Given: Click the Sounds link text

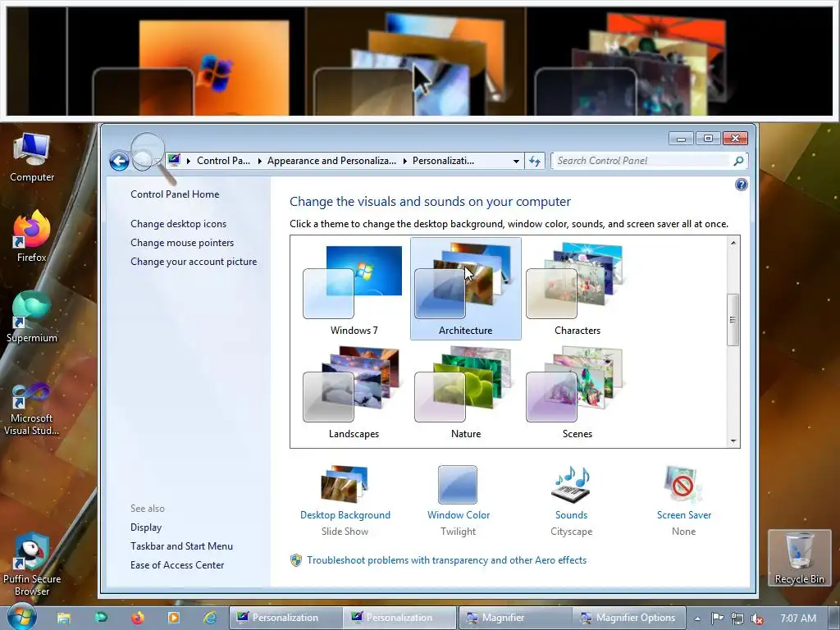Looking at the screenshot, I should pos(571,515).
